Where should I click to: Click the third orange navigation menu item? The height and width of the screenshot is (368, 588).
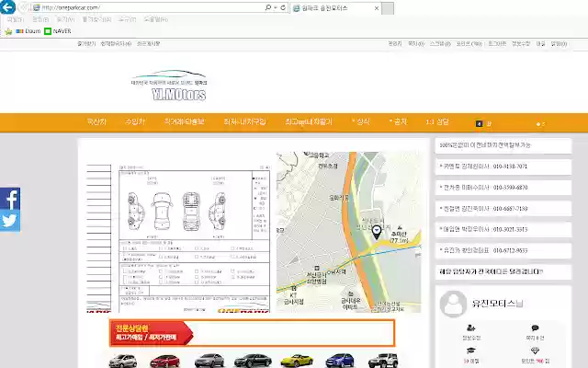pyautogui.click(x=184, y=121)
